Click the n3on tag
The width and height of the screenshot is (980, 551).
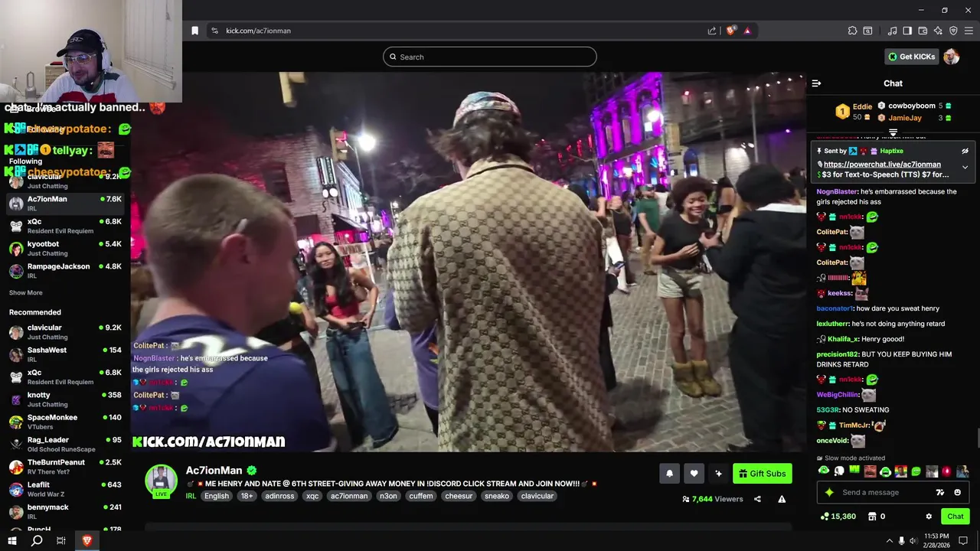[x=388, y=496]
